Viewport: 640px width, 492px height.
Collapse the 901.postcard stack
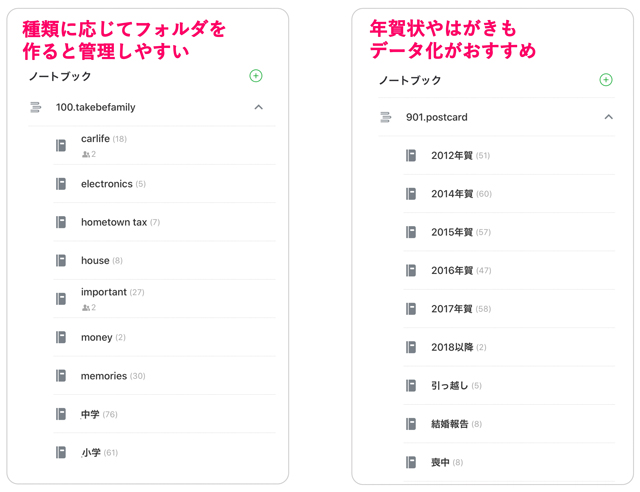coord(608,117)
